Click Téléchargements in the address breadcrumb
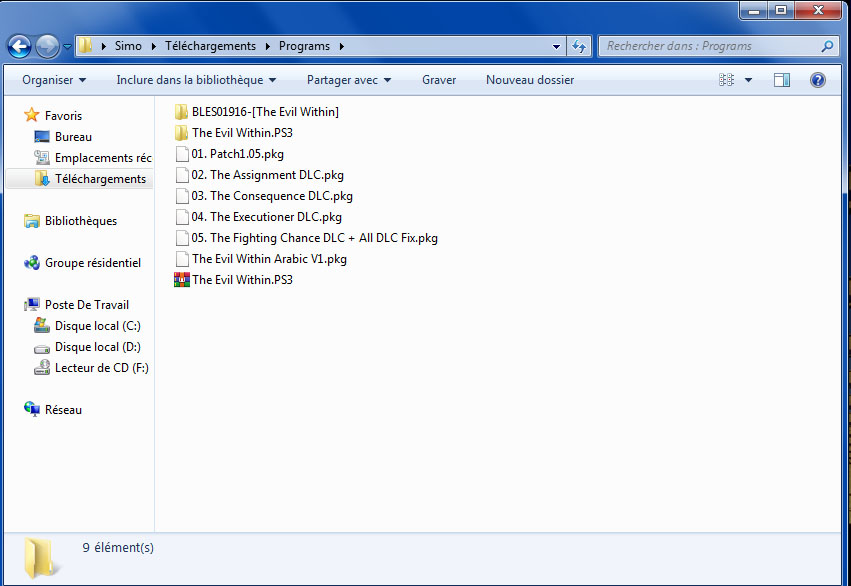Viewport: 851px width, 586px height. pos(210,46)
